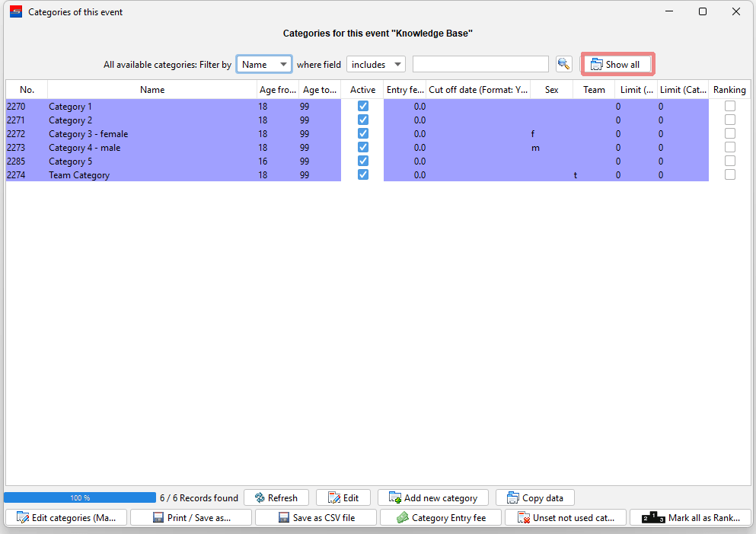Screen dimensions: 756x534
Task: Open the Filter by Name dropdown
Action: 264,65
